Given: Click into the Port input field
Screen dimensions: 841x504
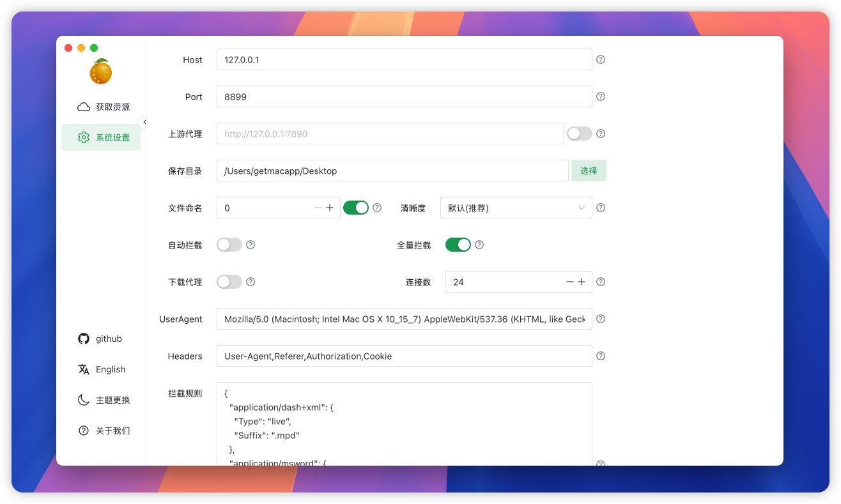Looking at the screenshot, I should (404, 96).
